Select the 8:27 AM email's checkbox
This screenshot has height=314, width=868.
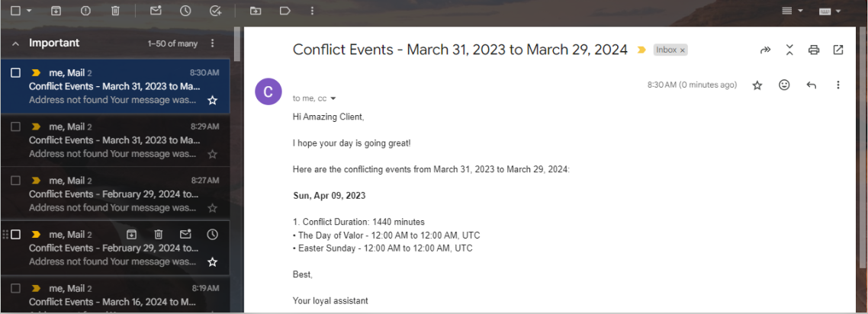[x=15, y=181]
